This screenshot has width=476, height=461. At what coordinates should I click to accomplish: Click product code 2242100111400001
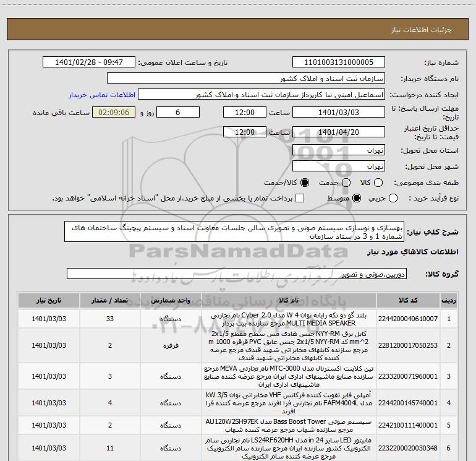408,425
